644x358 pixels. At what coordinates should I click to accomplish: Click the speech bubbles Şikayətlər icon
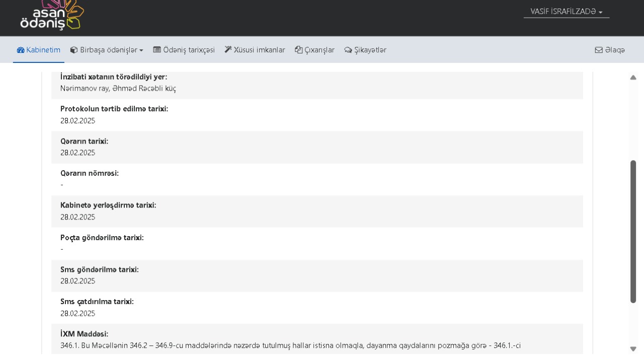tap(348, 50)
